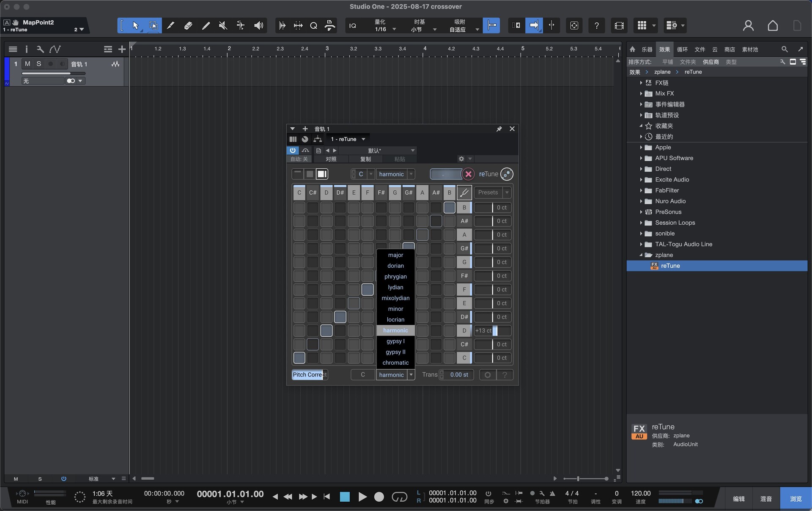Expand the PreSonus folder
This screenshot has width=812, height=511.
(641, 212)
